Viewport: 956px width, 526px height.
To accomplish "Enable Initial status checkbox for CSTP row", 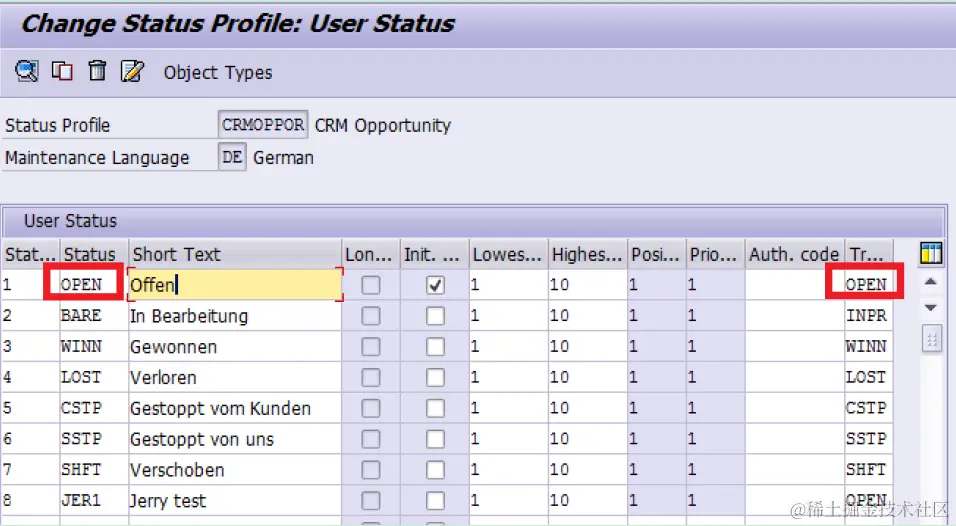I will point(435,408).
